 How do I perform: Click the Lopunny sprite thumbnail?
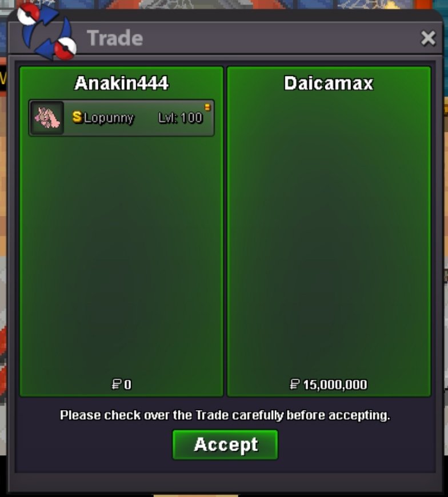[x=47, y=118]
